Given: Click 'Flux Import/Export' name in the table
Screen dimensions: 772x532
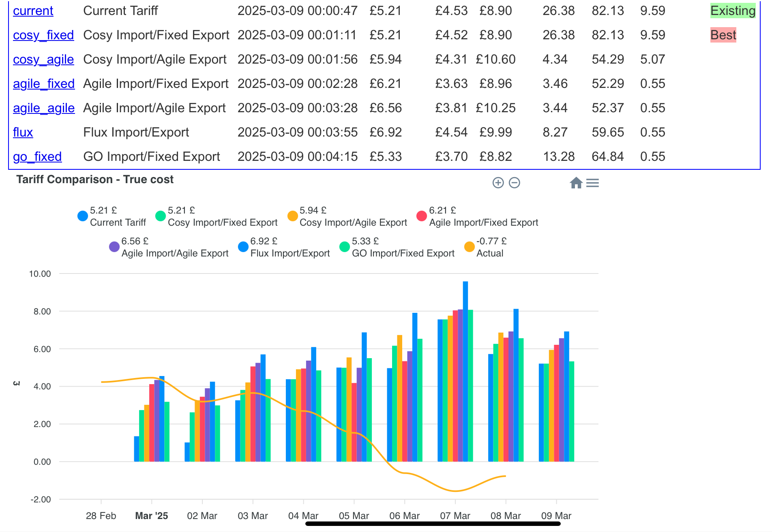Looking at the screenshot, I should [x=136, y=132].
